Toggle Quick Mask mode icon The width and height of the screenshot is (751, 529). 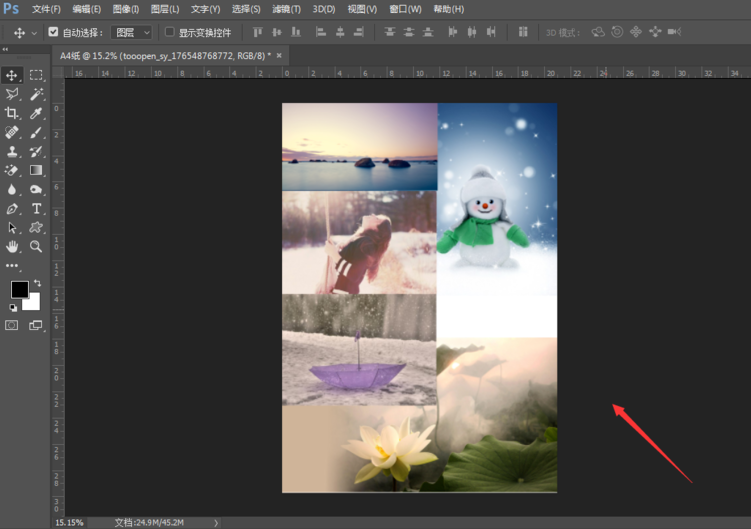12,325
